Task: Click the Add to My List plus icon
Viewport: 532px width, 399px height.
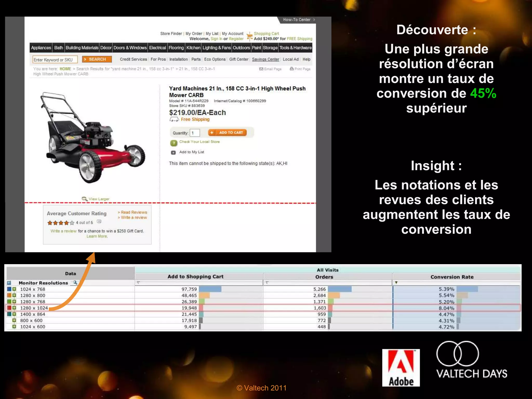Action: (173, 152)
